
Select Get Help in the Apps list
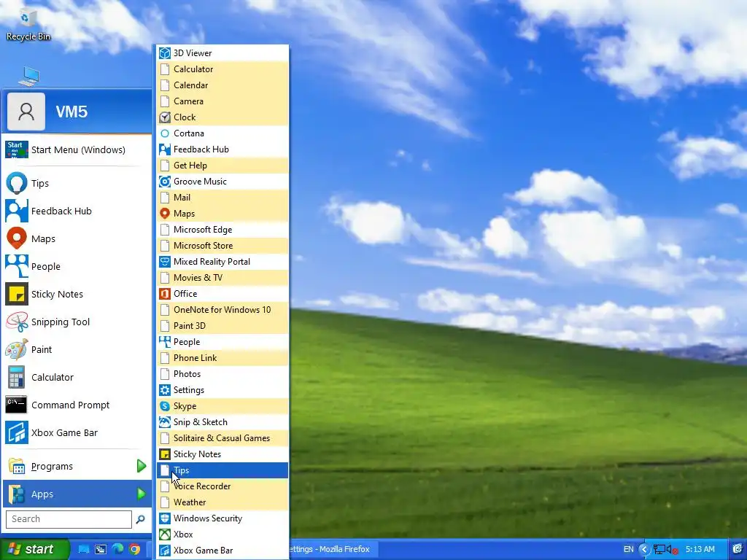coord(222,166)
